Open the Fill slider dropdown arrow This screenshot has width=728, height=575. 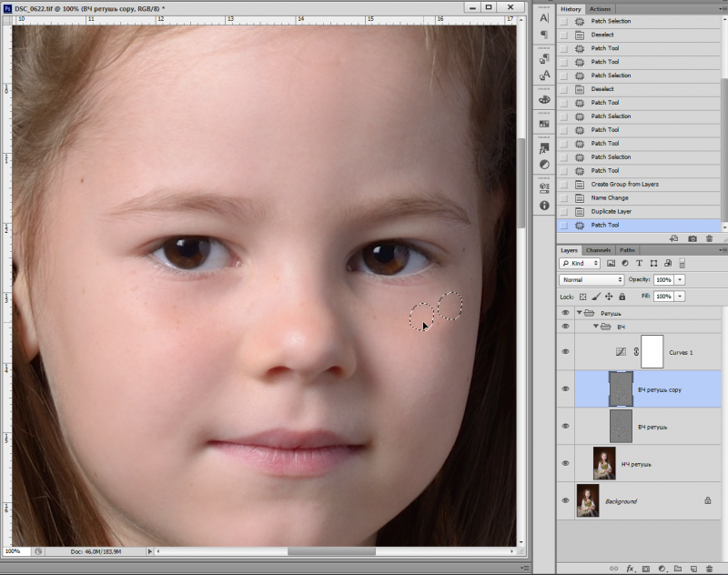680,296
